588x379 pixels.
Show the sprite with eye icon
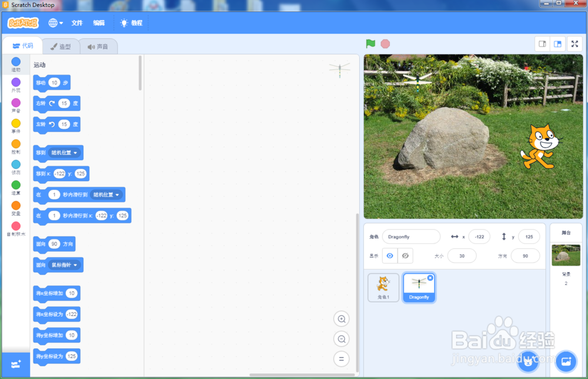[390, 255]
